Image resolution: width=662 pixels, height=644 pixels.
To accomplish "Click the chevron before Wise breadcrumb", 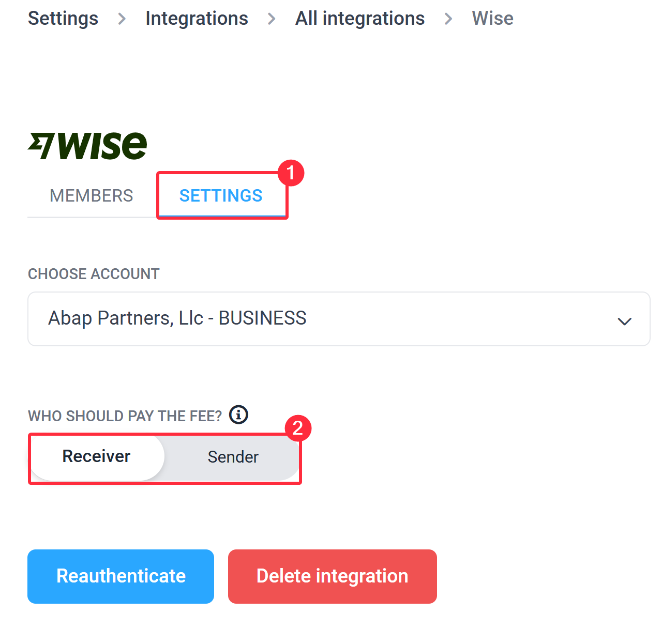I will 448,19.
